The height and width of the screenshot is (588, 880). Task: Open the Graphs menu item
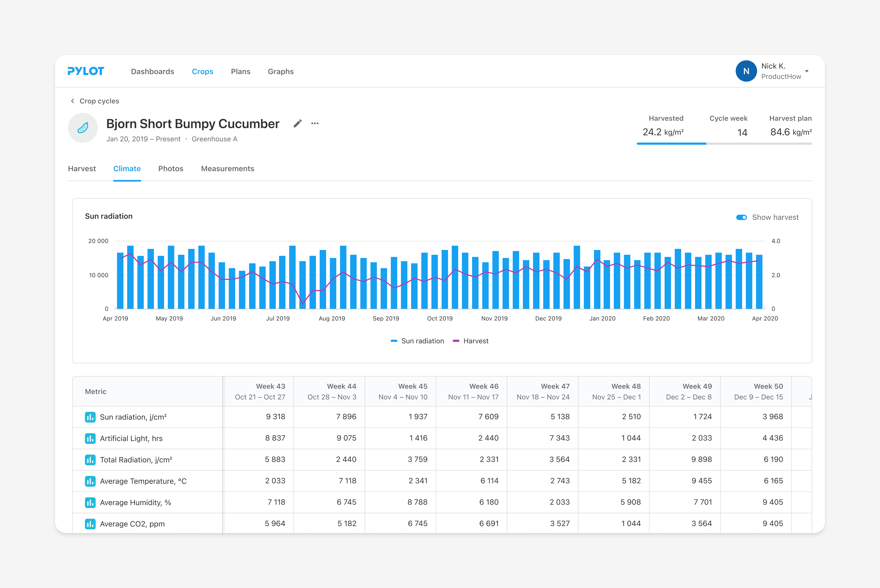pyautogui.click(x=281, y=72)
